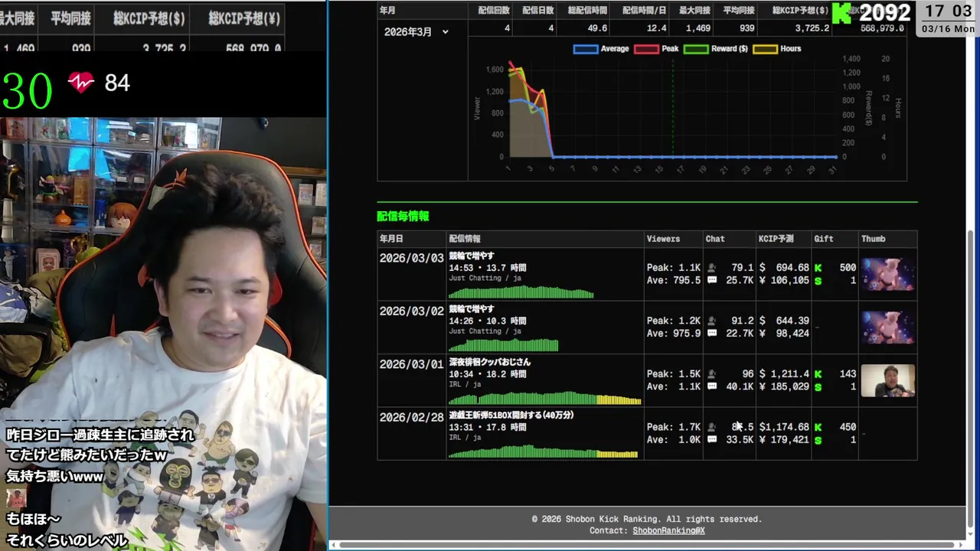Click the S gift icon for 2026/02/28

click(818, 440)
